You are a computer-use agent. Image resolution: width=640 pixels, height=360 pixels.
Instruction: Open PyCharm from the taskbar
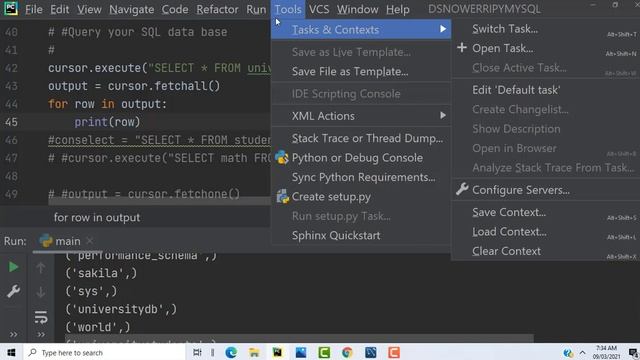click(x=278, y=352)
